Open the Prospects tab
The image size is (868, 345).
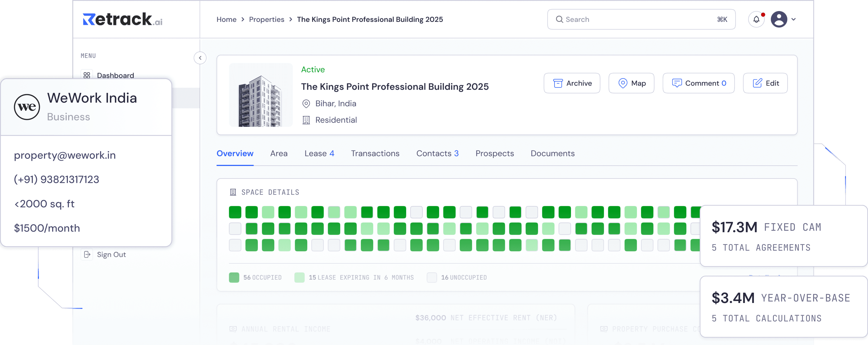click(495, 154)
